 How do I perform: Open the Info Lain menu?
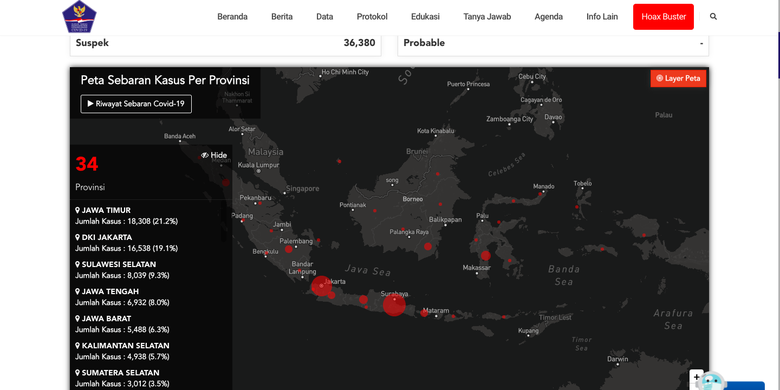coord(602,16)
